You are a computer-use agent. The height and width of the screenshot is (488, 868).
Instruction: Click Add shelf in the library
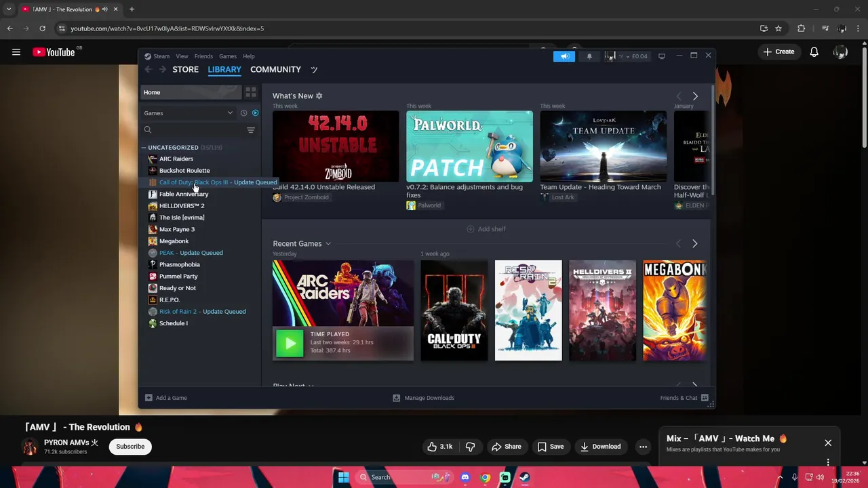pyautogui.click(x=486, y=229)
